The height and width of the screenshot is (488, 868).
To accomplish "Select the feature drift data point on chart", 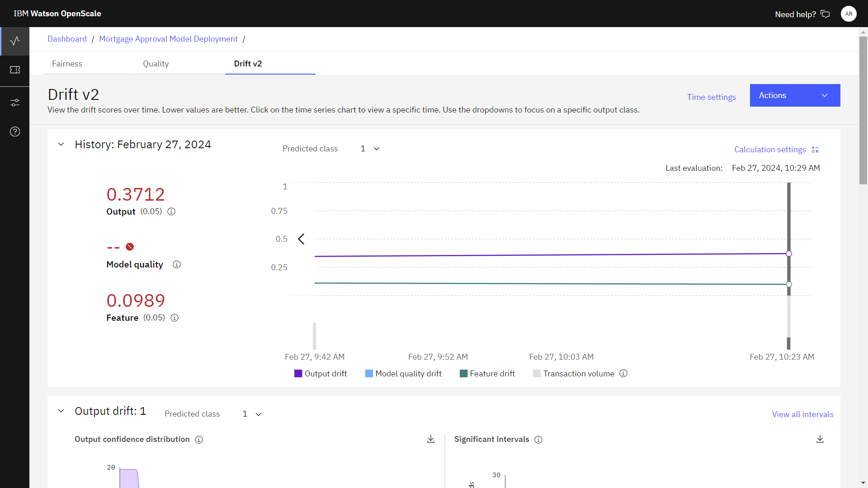I will [789, 284].
